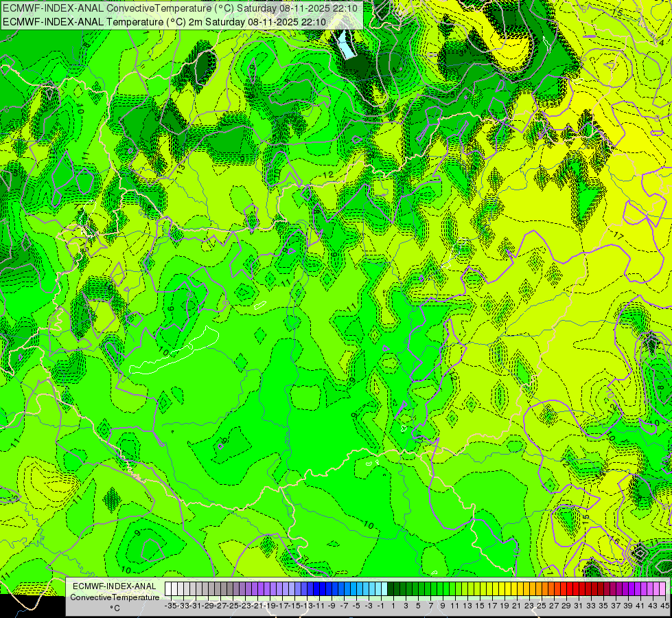Viewport: 672px width, 618px height.
Task: Click the legend tick label -35
Action: (170, 606)
